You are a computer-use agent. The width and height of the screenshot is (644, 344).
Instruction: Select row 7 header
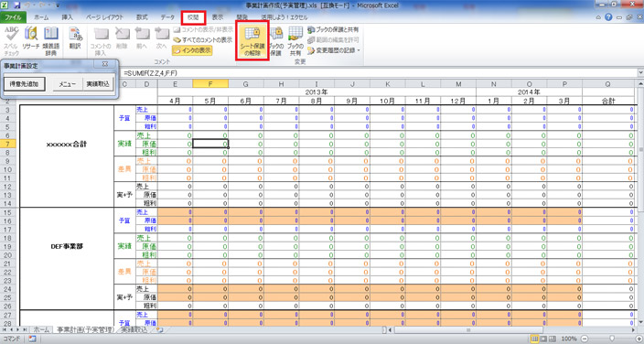(8, 144)
